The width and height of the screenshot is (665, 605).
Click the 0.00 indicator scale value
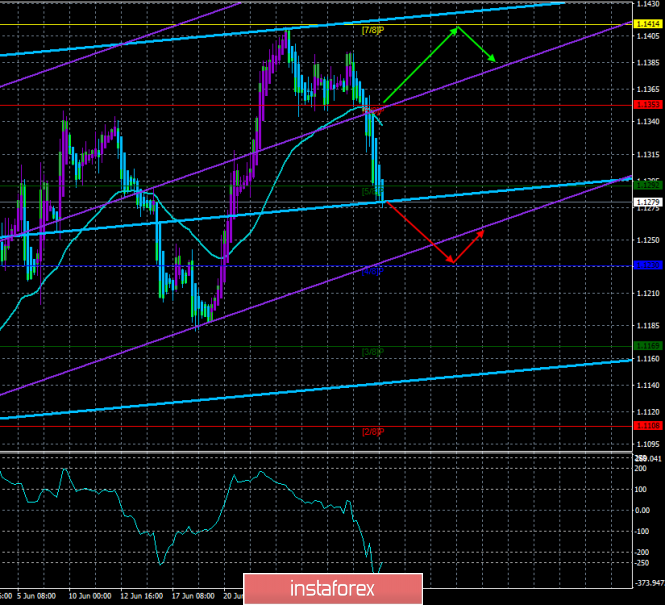point(642,510)
